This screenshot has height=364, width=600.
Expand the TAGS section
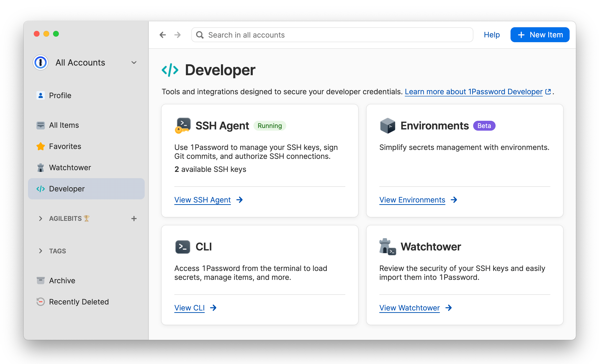pos(41,251)
